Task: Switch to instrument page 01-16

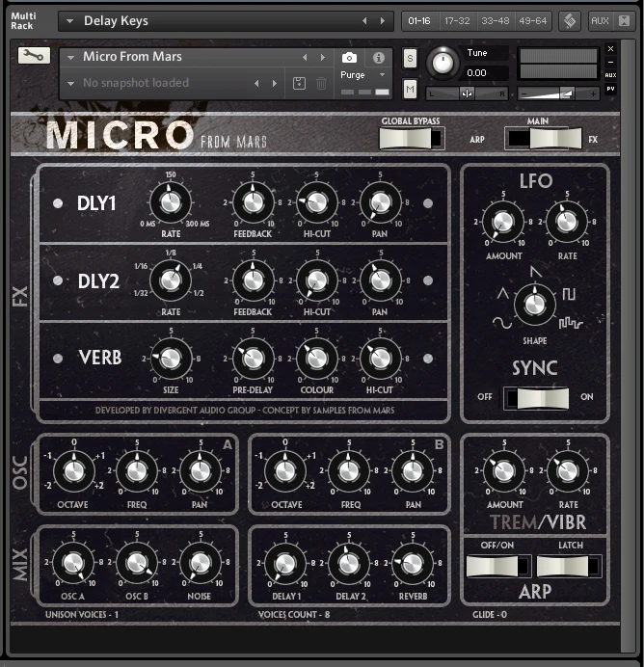Action: pyautogui.click(x=419, y=21)
